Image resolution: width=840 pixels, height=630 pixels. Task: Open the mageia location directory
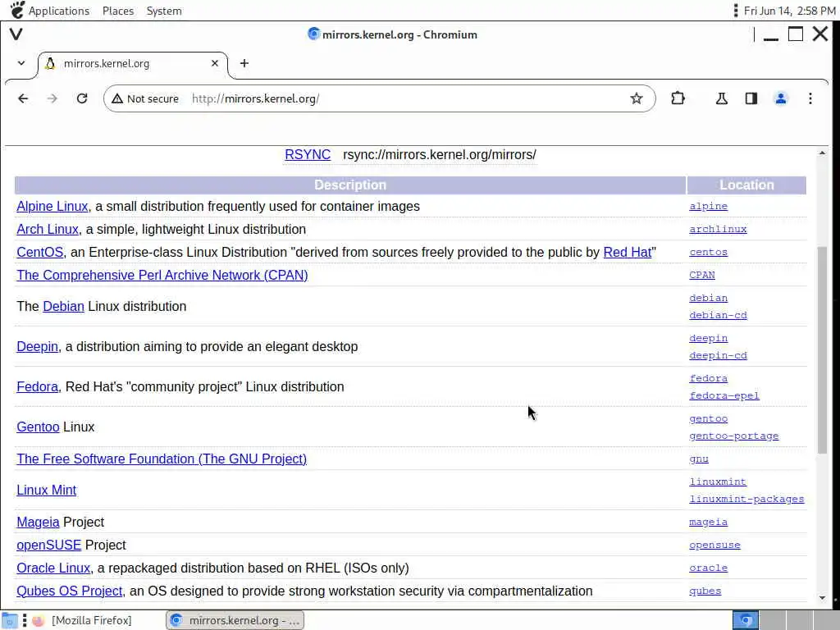point(708,523)
